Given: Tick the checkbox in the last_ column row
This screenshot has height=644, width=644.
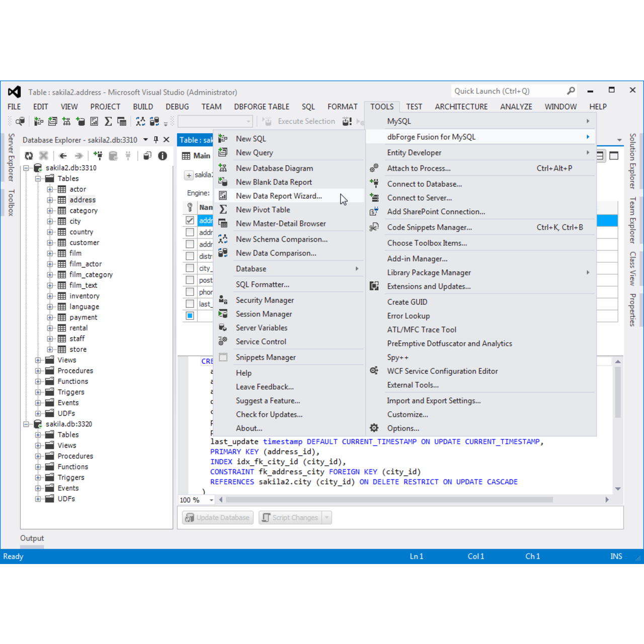Looking at the screenshot, I should point(190,304).
